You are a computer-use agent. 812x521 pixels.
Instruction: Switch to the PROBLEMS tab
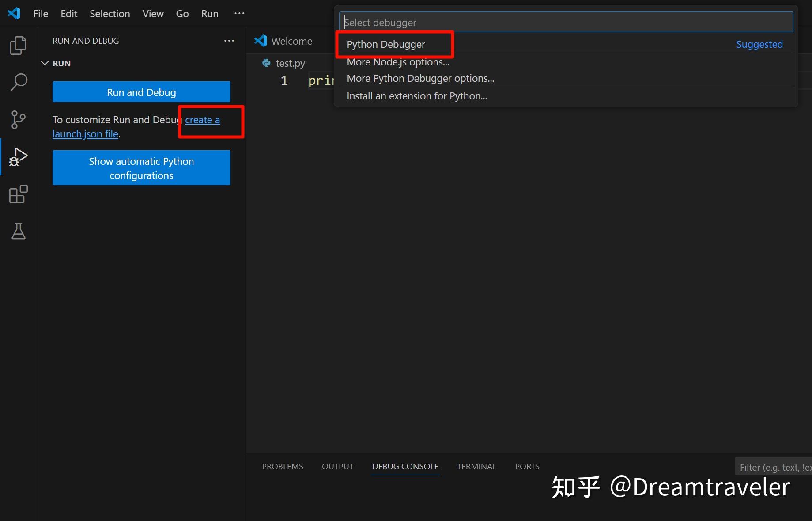point(282,466)
